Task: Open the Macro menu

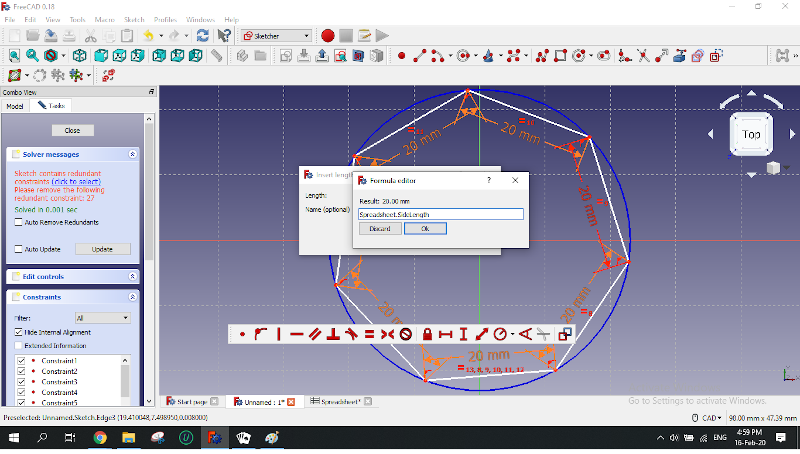Action: click(105, 19)
